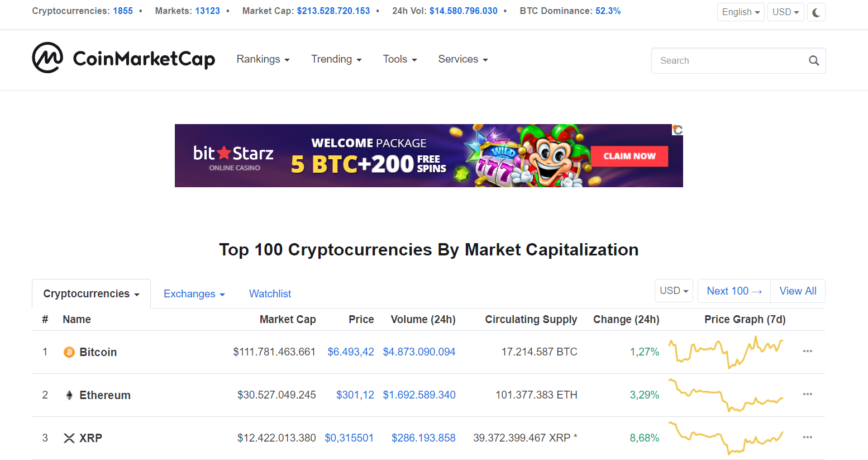This screenshot has width=868, height=460.
Task: Switch to the Watchlist tab
Action: 270,294
